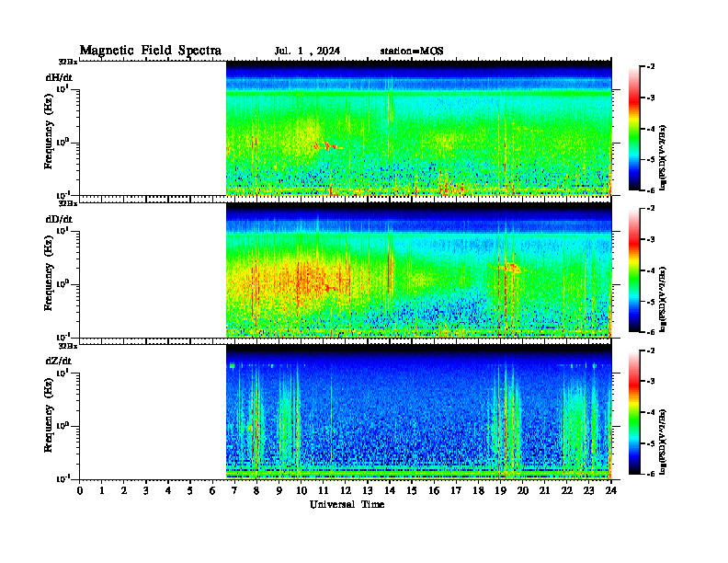
Task: Click hour 6 on the time axis
Action: pos(212,491)
